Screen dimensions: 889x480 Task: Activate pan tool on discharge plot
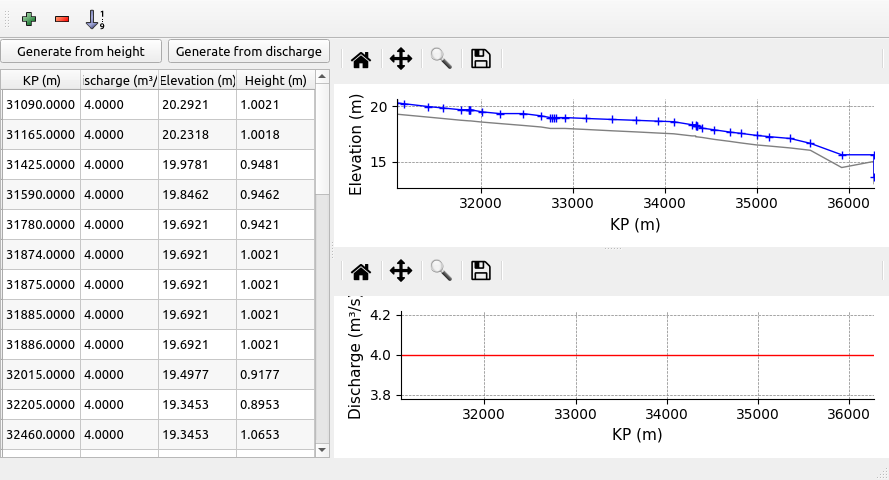click(401, 270)
